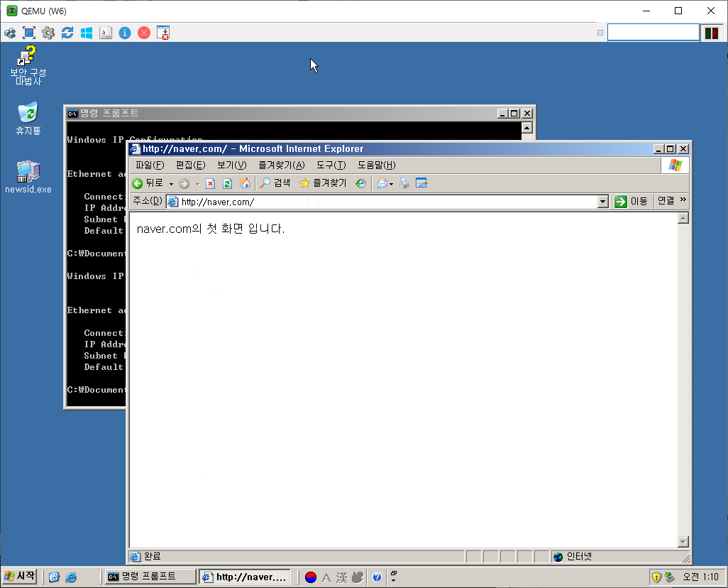Expand the mail dropdown arrow in IE toolbar

click(392, 184)
